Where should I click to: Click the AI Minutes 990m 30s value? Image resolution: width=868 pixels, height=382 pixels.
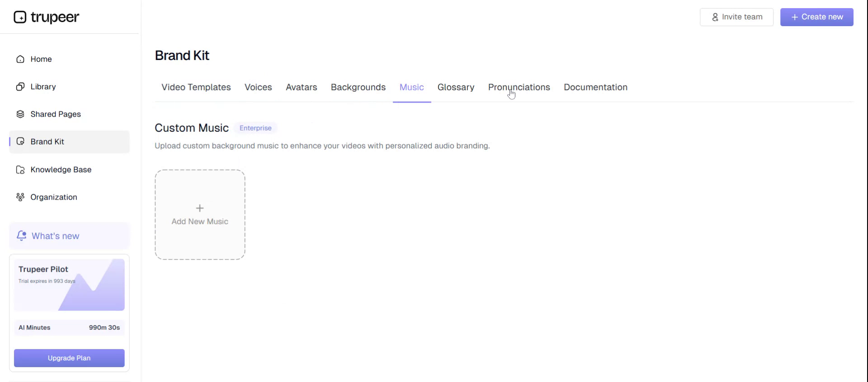click(x=104, y=328)
